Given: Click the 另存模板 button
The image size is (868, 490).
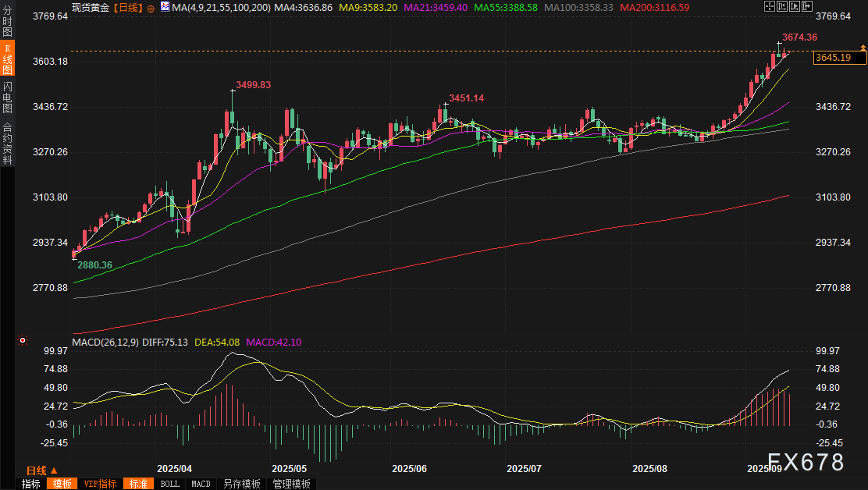Looking at the screenshot, I should pos(241,484).
